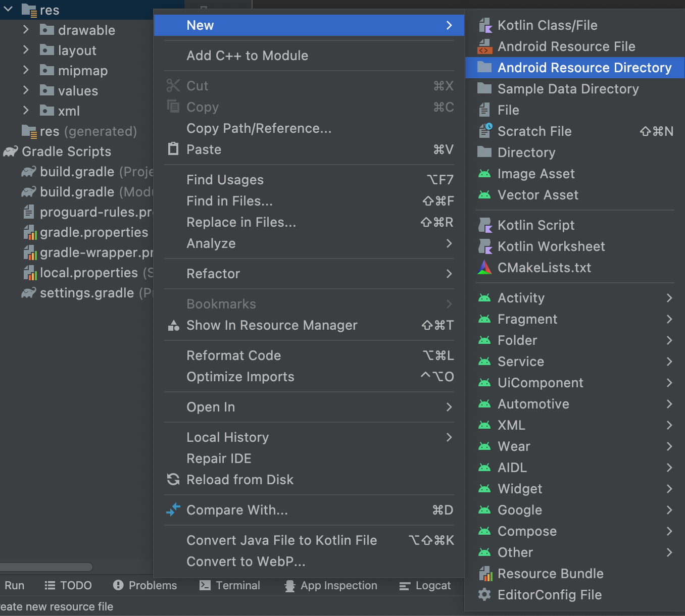The image size is (685, 616).
Task: Select Repair IDE
Action: pos(309,458)
